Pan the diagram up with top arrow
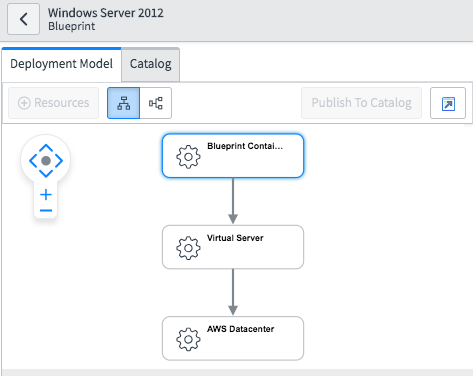The width and height of the screenshot is (473, 376). [46, 148]
